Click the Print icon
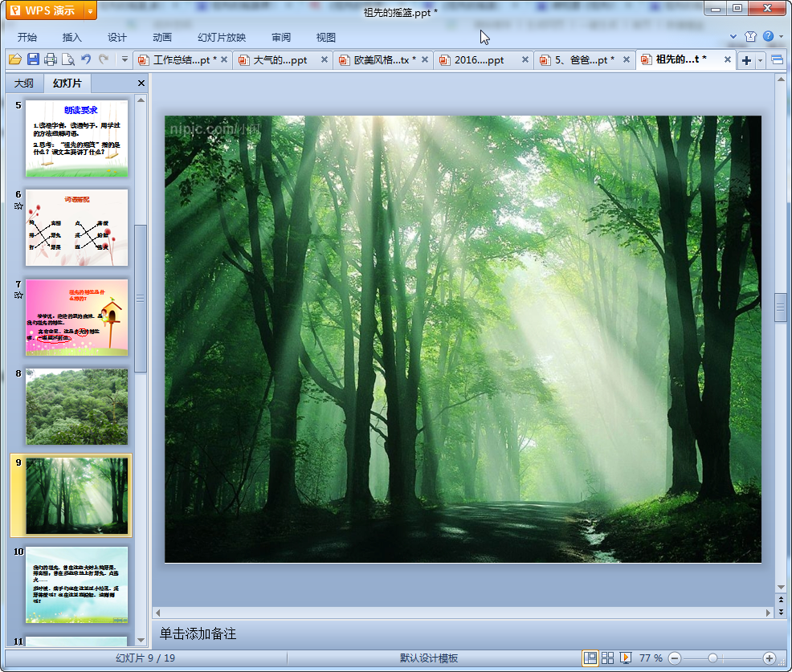Image resolution: width=792 pixels, height=672 pixels. click(x=51, y=59)
